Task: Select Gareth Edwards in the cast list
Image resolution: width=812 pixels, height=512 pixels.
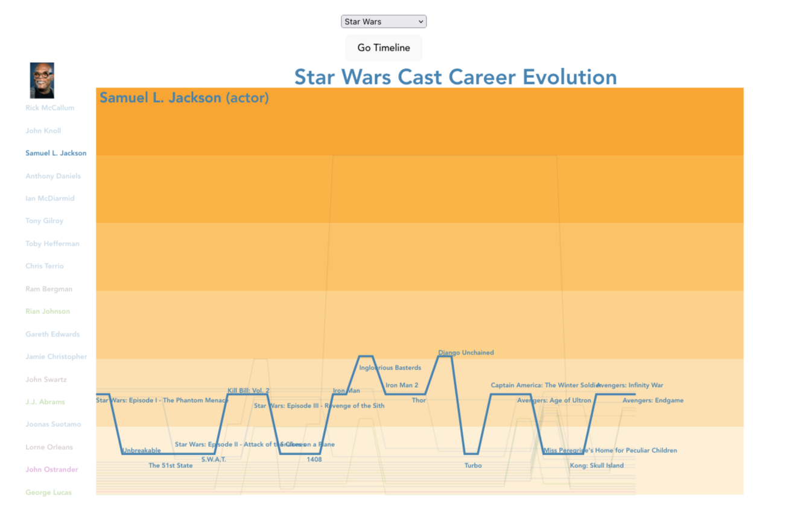Action: point(52,334)
